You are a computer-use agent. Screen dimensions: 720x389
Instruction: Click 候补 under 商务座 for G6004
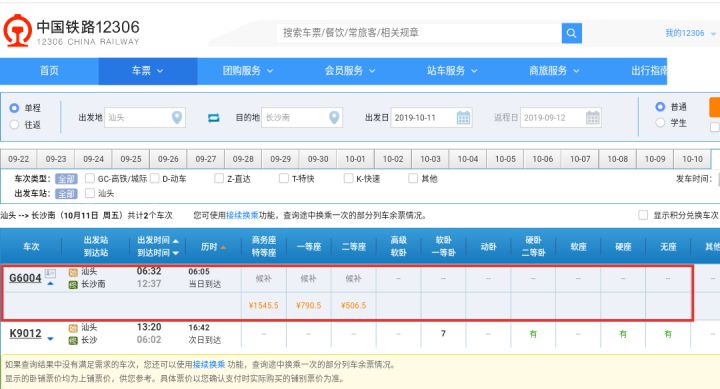point(264,278)
